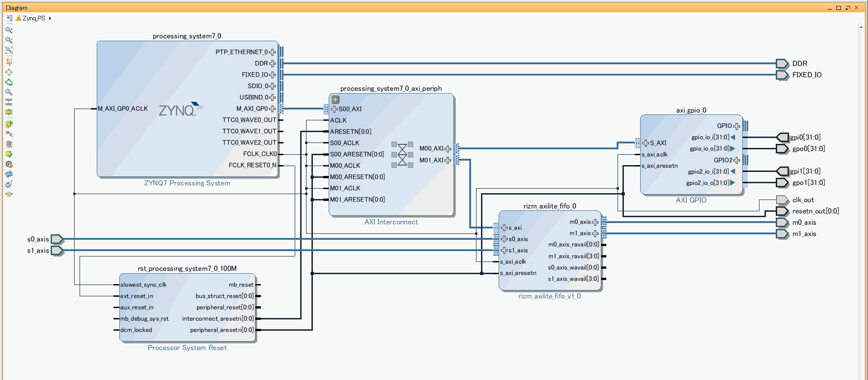Expand the FIXED_IO interface pin on ZYNQ block
868x380 pixels.
[x=272, y=75]
